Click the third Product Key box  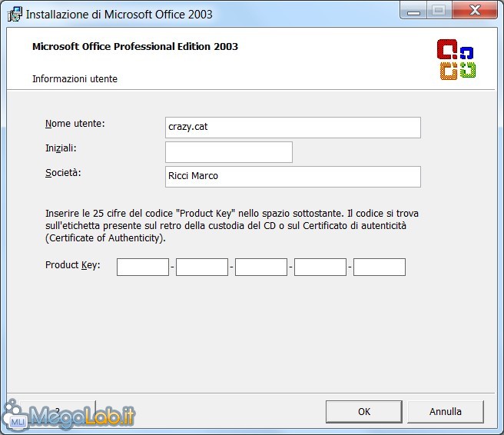click(261, 267)
